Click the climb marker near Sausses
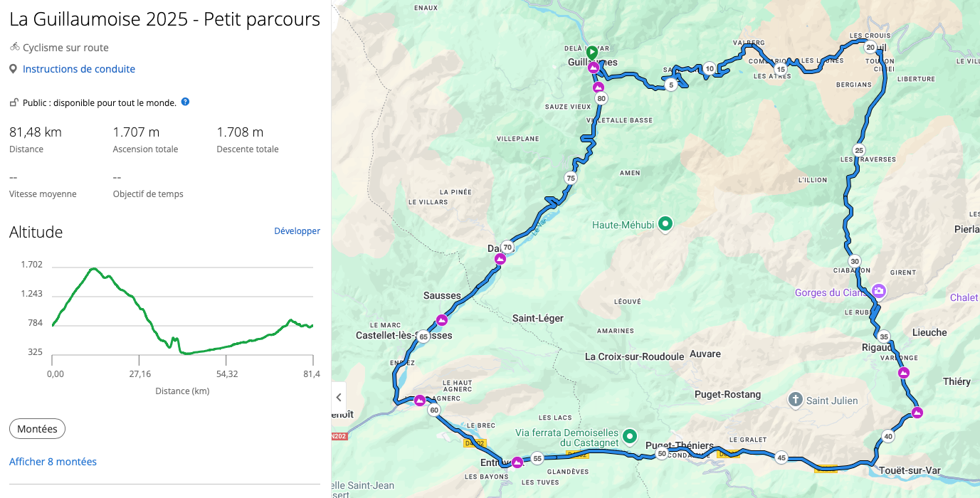Screen dimensions: 980x498 (x=442, y=319)
